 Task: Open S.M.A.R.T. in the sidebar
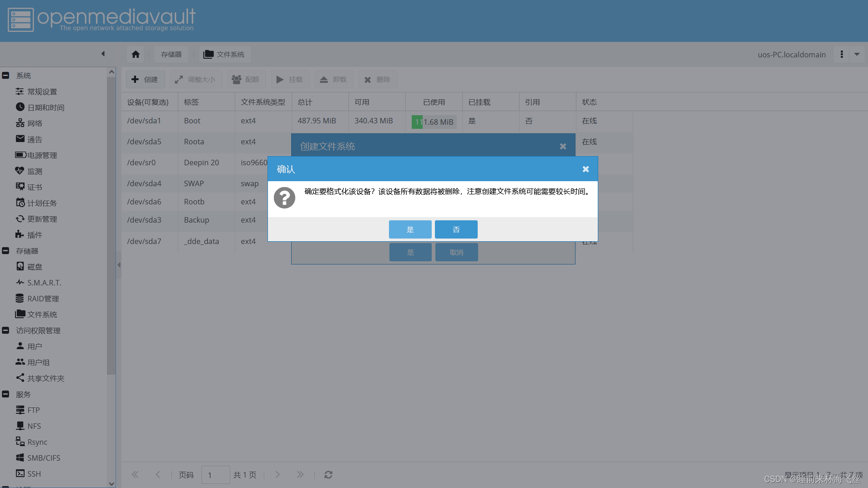tap(39, 283)
